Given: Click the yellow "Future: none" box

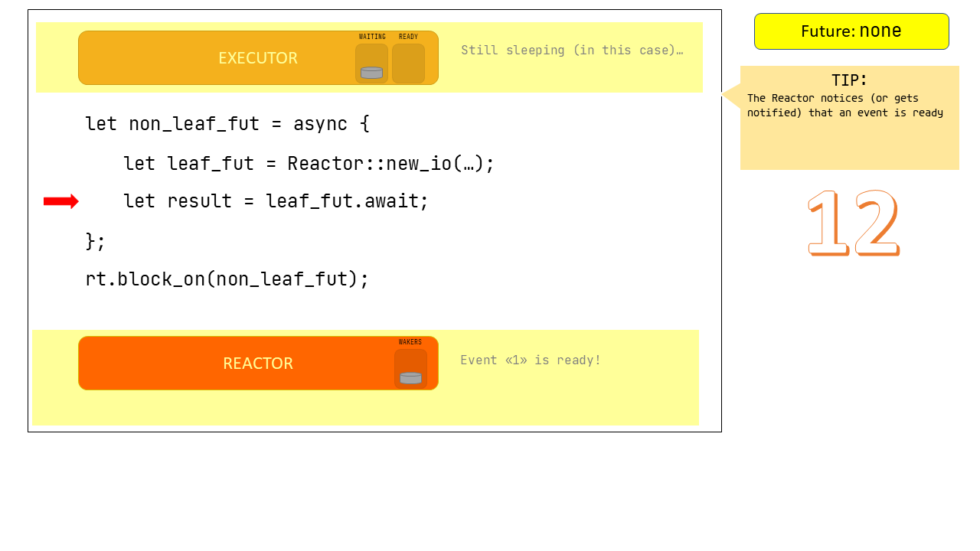Looking at the screenshot, I should tap(851, 31).
